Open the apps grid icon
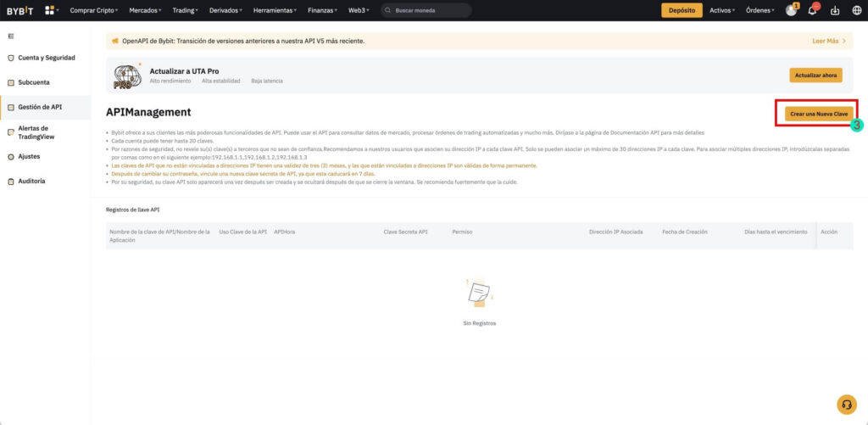 pos(50,10)
